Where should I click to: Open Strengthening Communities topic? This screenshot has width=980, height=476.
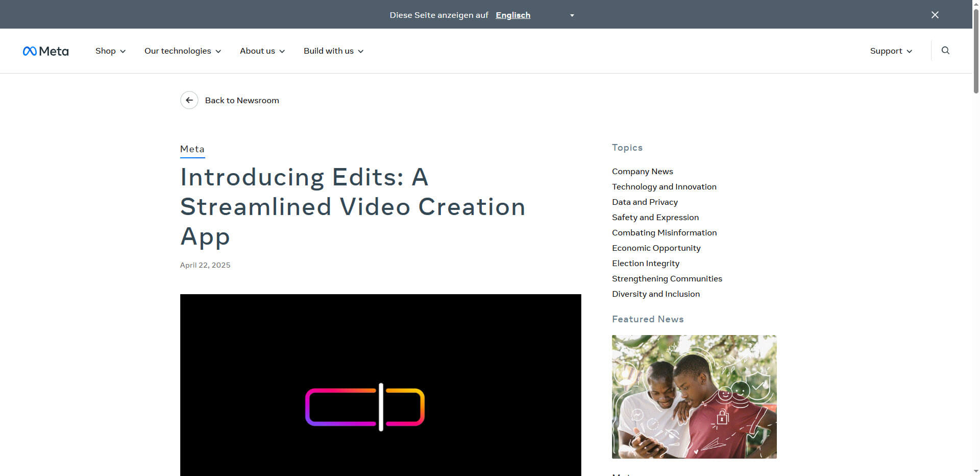(x=667, y=279)
